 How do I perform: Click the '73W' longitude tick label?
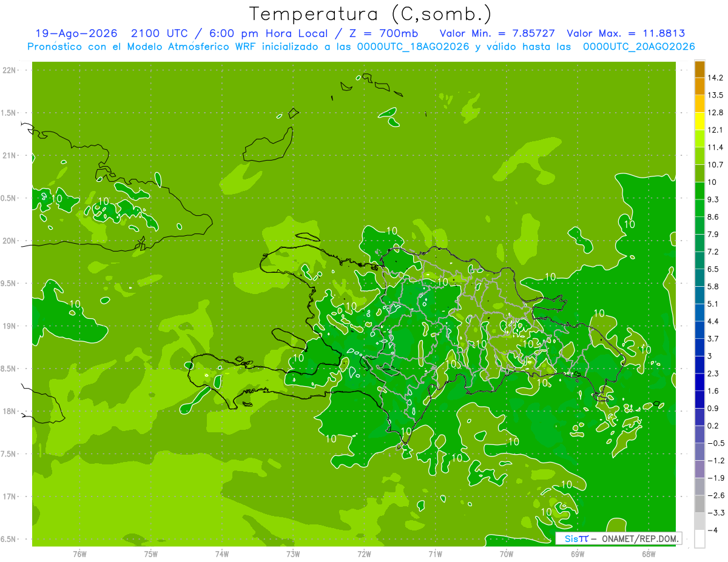click(x=293, y=554)
